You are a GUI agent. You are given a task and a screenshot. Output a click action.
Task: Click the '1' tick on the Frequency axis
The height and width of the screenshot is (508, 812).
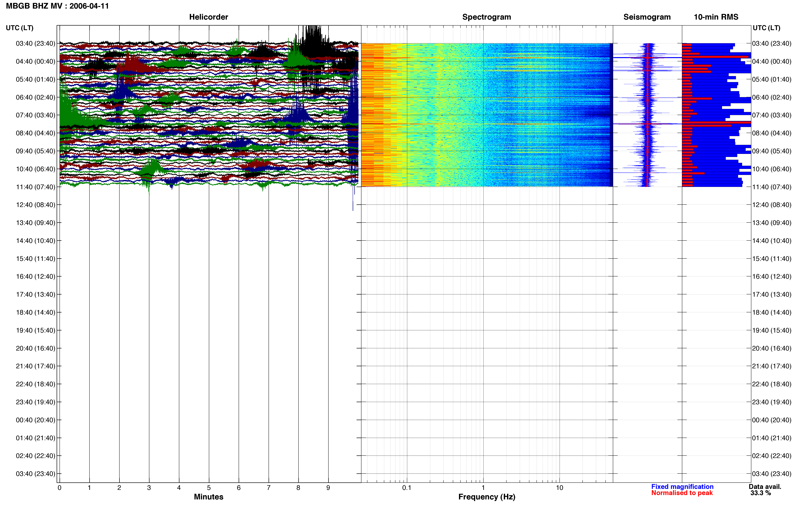[483, 488]
